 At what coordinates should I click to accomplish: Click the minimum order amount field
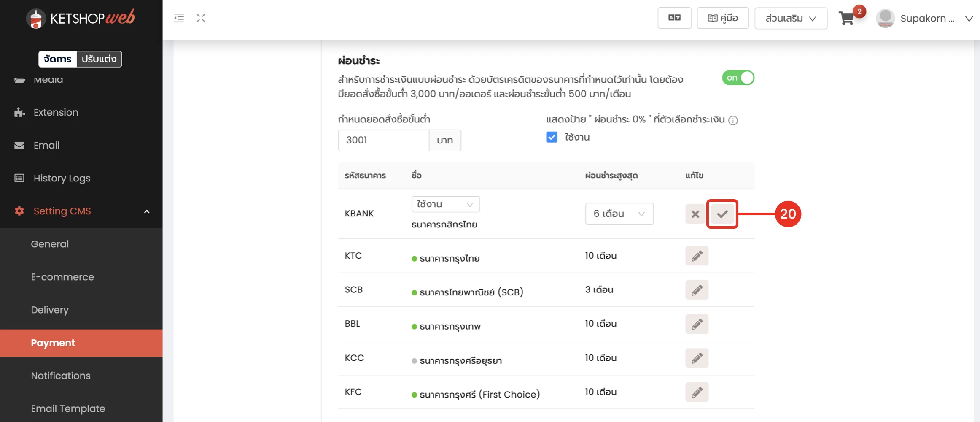(x=383, y=140)
